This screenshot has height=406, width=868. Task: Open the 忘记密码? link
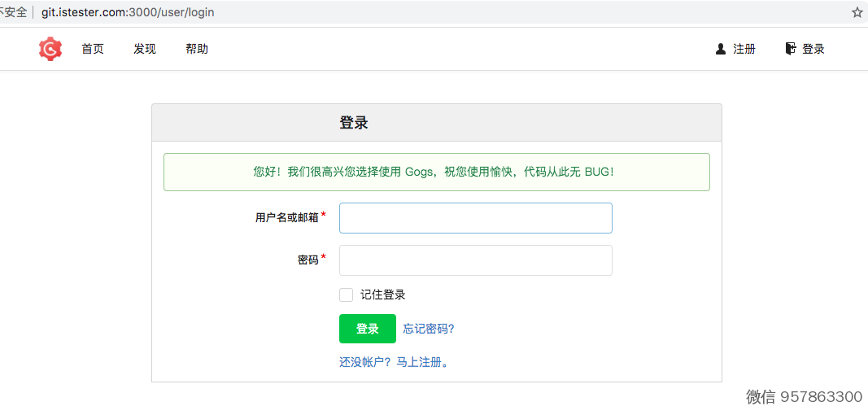[429, 329]
